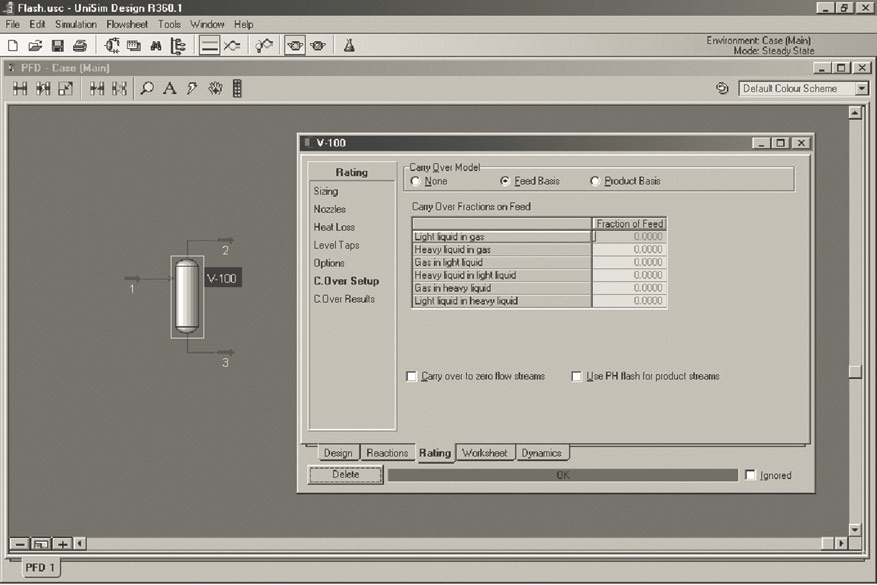The height and width of the screenshot is (585, 877).
Task: Expand the Default Colour Scheme dropdown
Action: (x=861, y=89)
